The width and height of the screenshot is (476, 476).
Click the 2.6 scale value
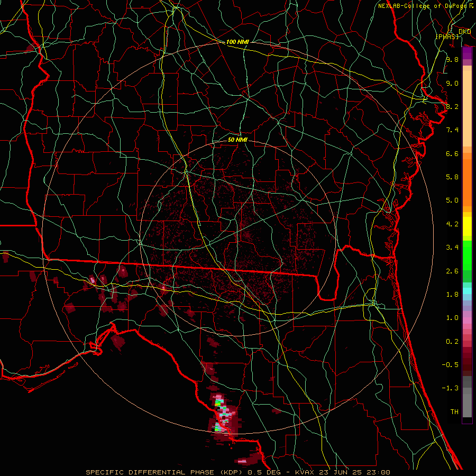click(452, 271)
